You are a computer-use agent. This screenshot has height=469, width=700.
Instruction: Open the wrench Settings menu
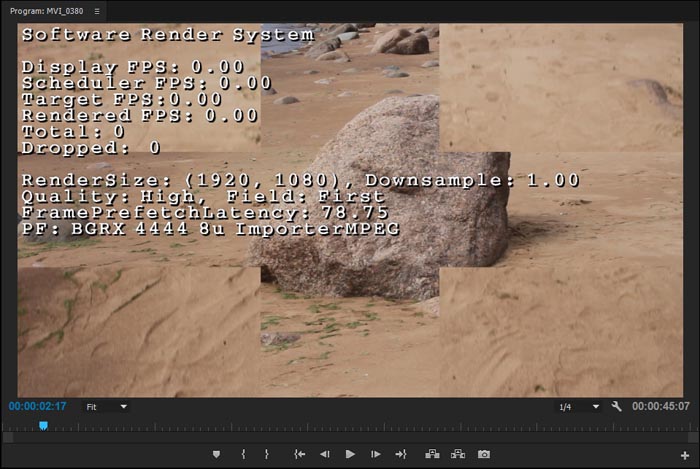click(617, 407)
